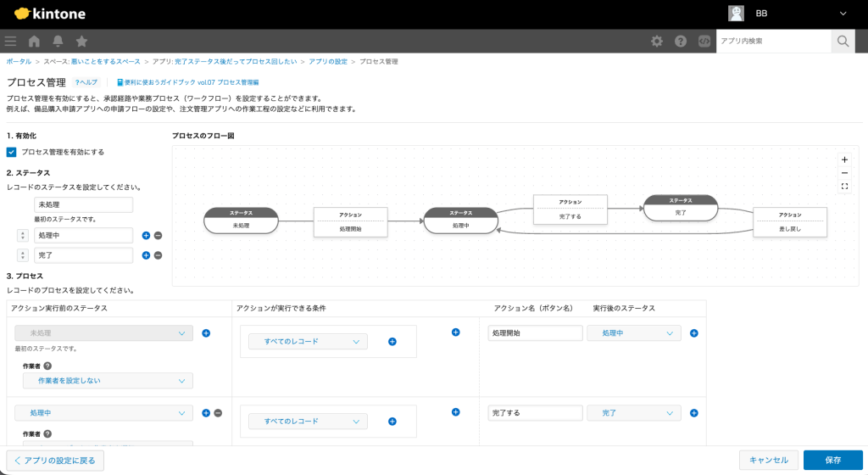Open first すべてのレコード condition dropdown

tap(308, 342)
